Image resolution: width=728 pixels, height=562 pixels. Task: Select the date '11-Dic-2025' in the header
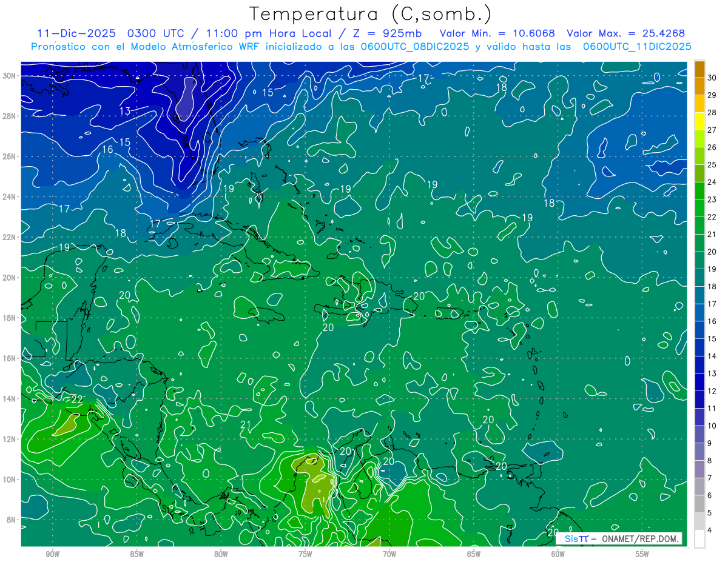click(76, 33)
